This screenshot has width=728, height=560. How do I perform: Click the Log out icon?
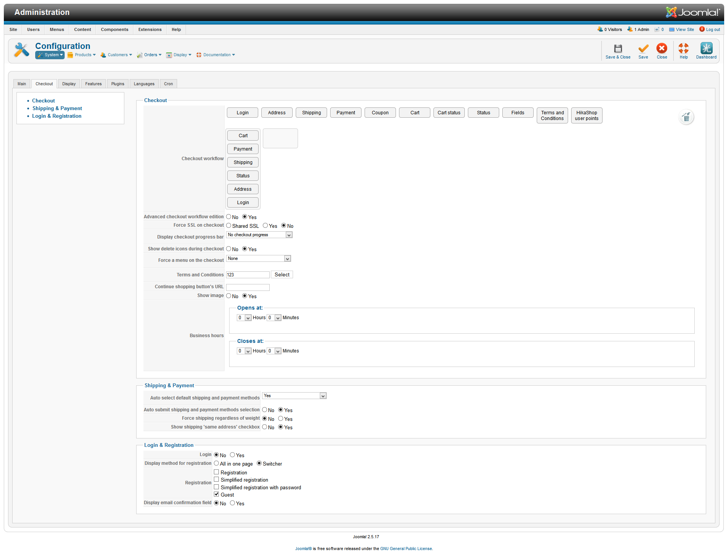702,29
